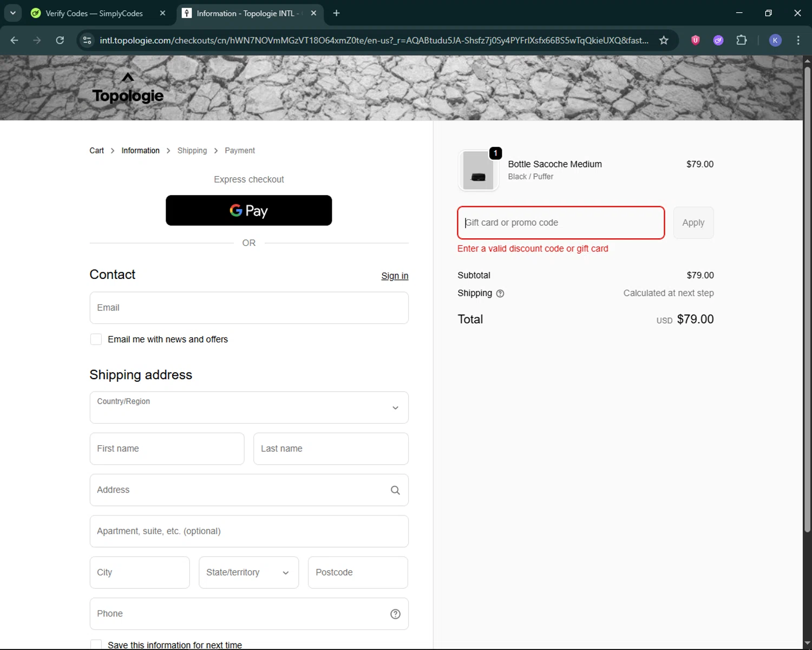This screenshot has width=812, height=650.
Task: Click into the Address field
Action: tap(249, 490)
